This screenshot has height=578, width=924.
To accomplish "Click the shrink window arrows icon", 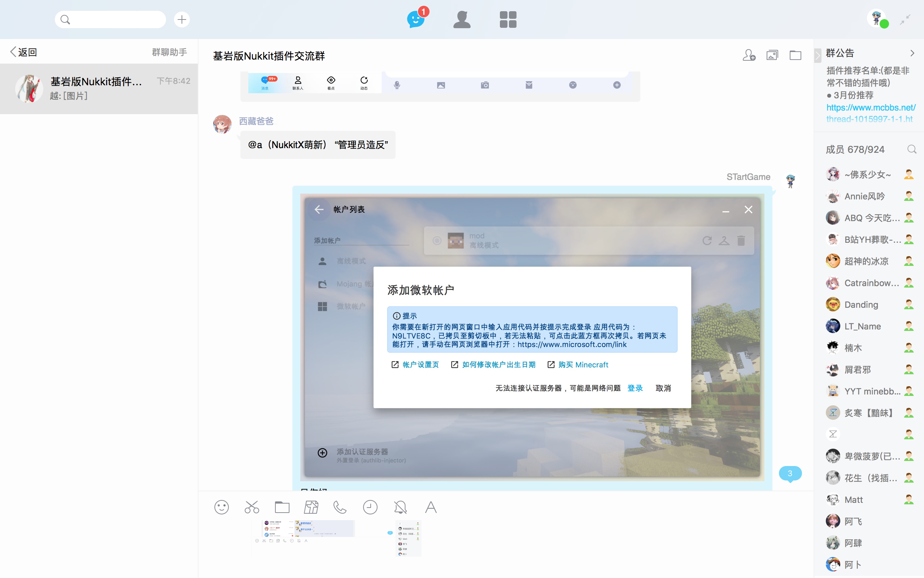I will (905, 20).
